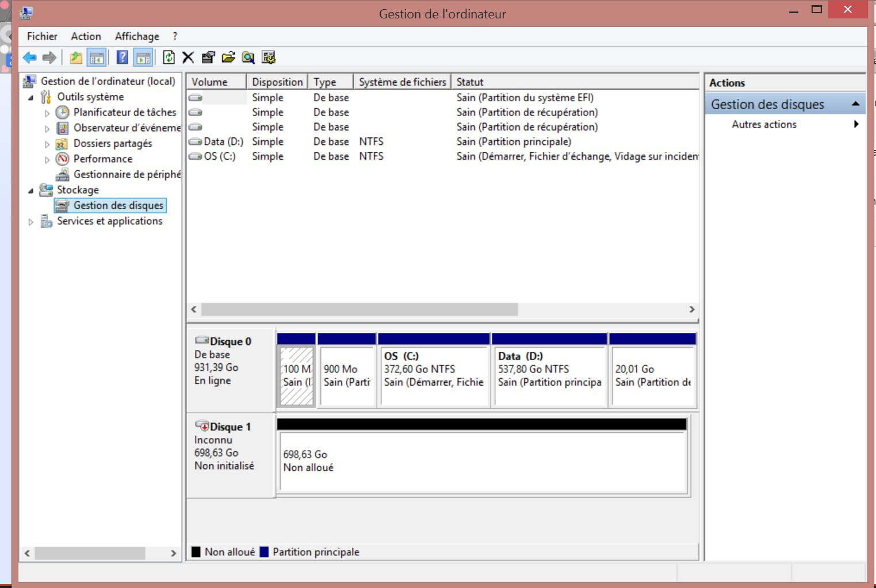876x588 pixels.
Task: Click the grey Forward arrow in the toolbar
Action: pos(49,57)
